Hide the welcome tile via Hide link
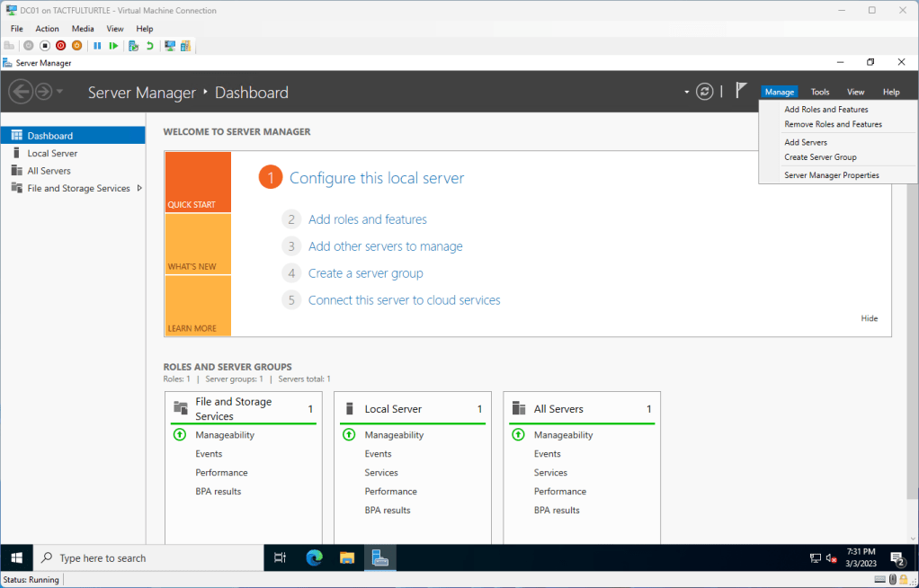Viewport: 919px width, 588px height. (869, 318)
